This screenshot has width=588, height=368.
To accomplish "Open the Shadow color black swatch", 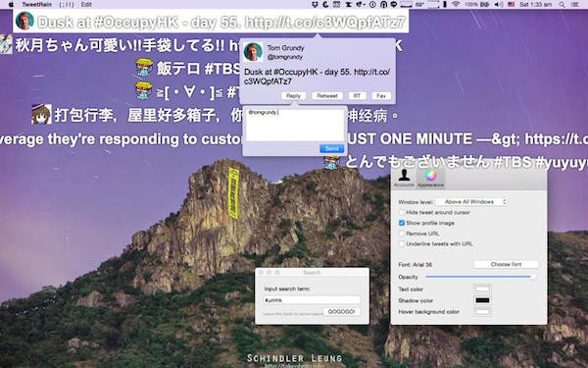I will point(482,300).
